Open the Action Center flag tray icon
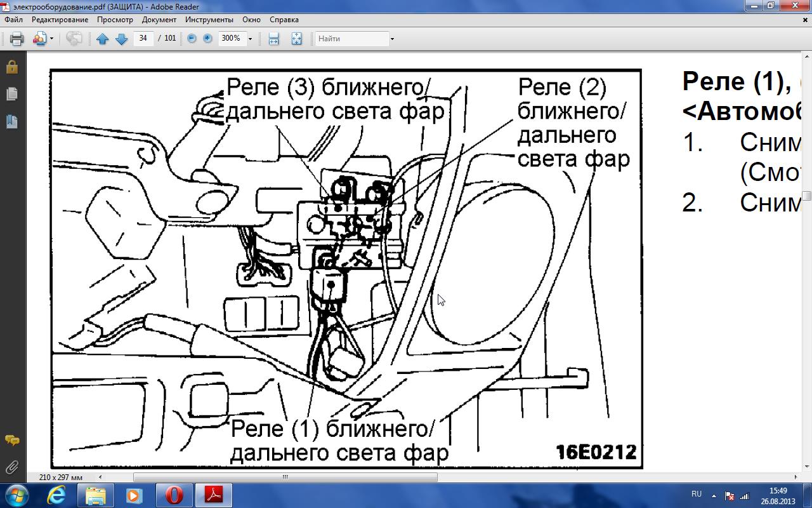The width and height of the screenshot is (812, 508). (730, 496)
